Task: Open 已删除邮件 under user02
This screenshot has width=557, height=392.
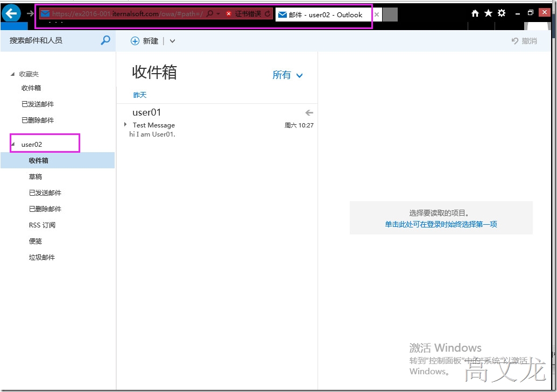Action: pos(45,209)
